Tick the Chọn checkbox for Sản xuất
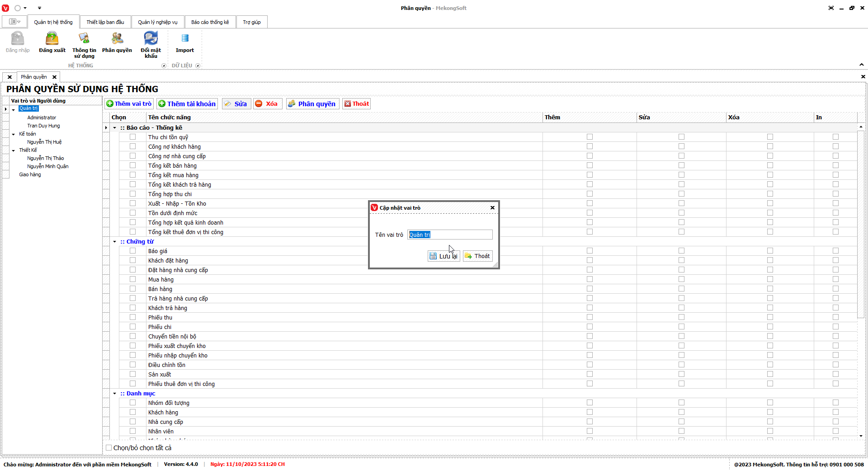 pyautogui.click(x=132, y=374)
